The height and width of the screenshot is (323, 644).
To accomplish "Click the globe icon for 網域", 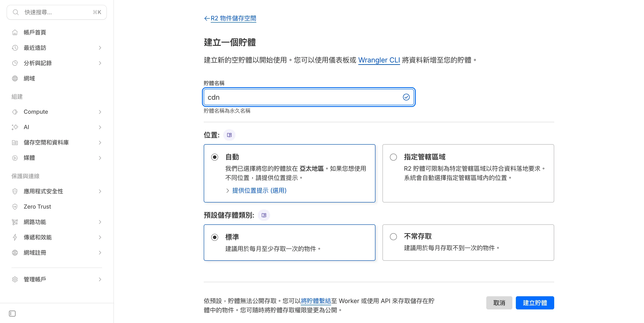I will 15,78.
